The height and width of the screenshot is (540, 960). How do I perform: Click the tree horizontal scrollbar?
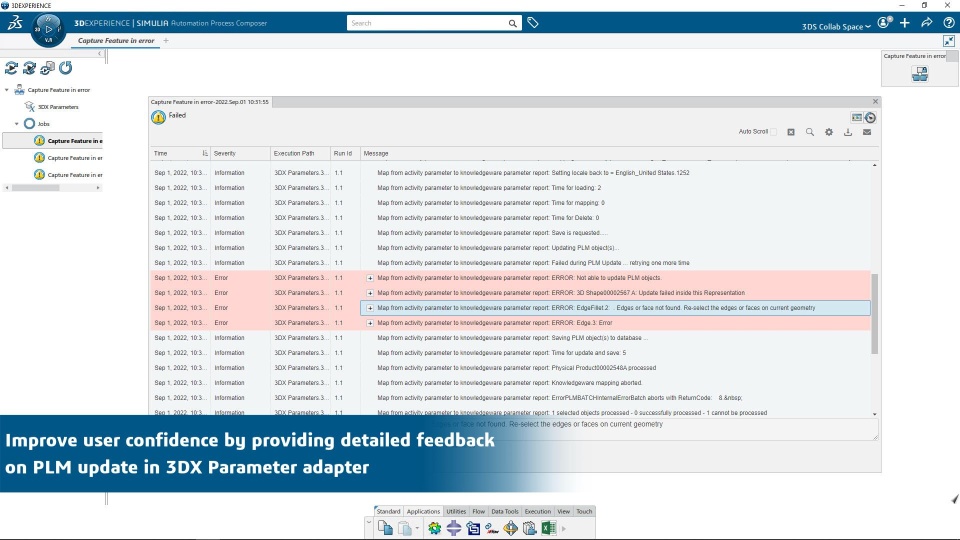(36, 188)
